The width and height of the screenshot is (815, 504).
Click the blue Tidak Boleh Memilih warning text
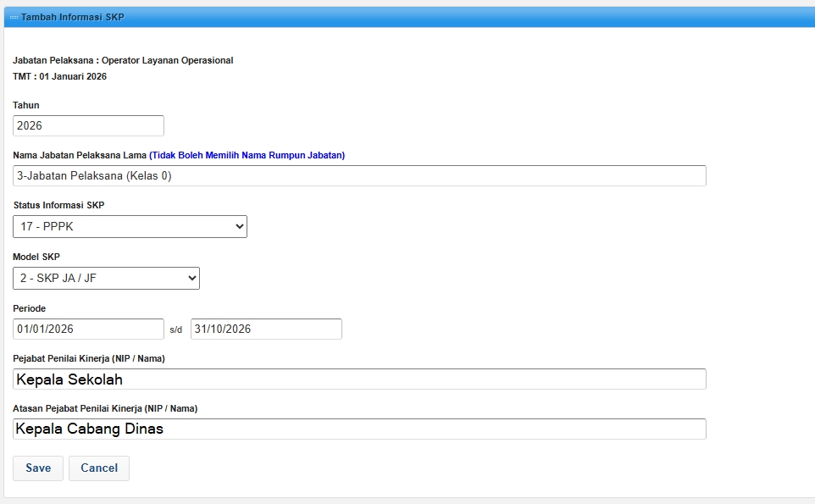pyautogui.click(x=247, y=155)
